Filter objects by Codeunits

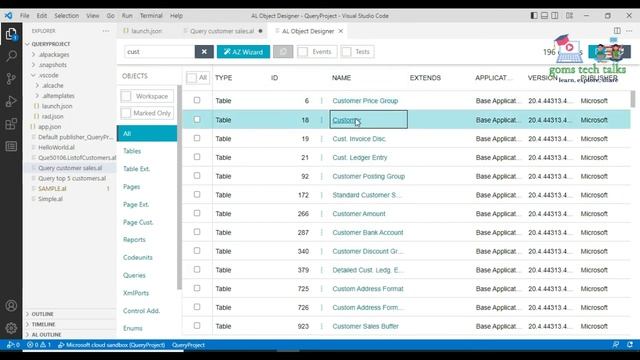click(x=138, y=258)
